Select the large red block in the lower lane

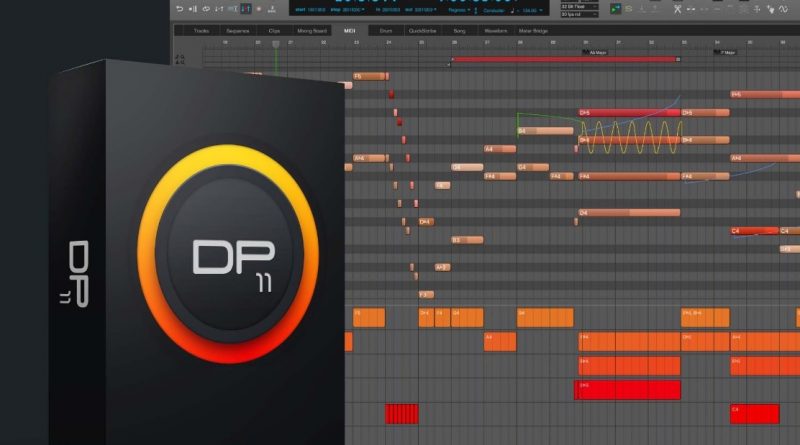(628, 390)
